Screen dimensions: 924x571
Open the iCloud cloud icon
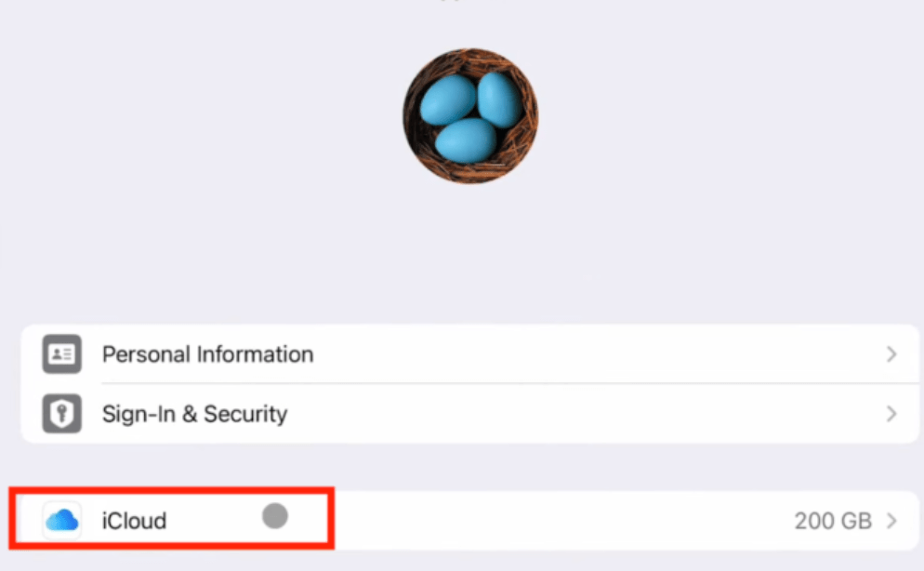click(62, 521)
